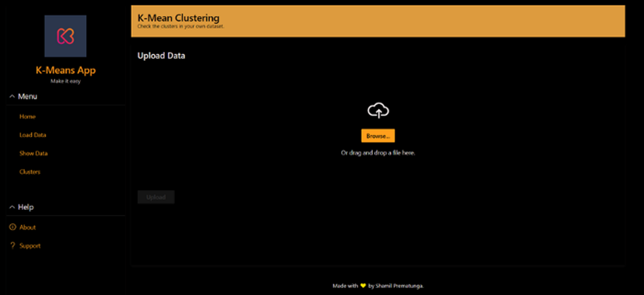Open the Load Data page

[33, 135]
